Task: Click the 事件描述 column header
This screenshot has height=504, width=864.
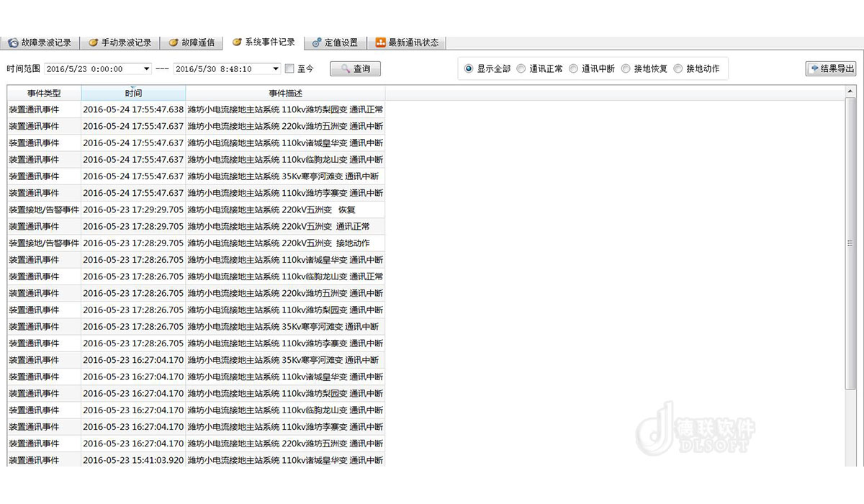Action: pos(285,94)
